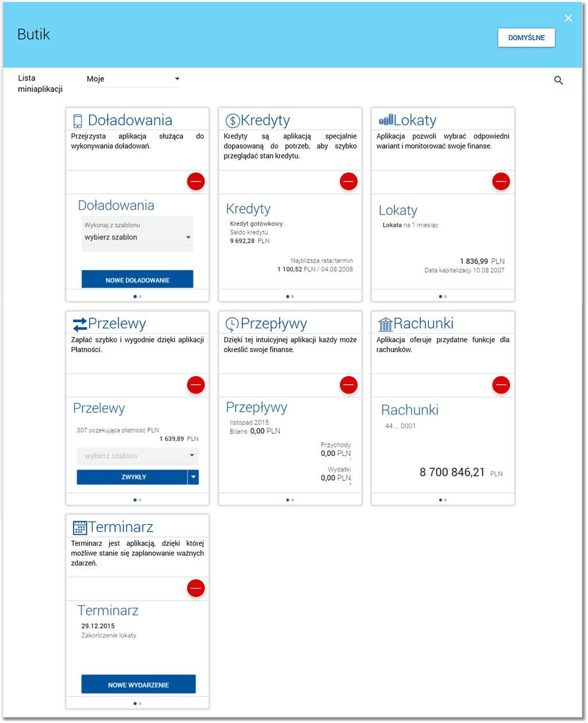Click the Przepływy card header title

(274, 324)
